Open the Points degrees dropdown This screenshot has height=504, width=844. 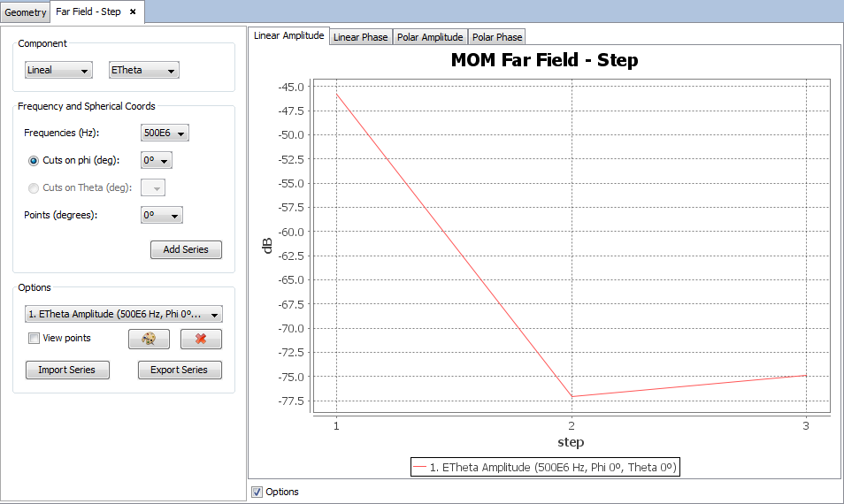162,215
